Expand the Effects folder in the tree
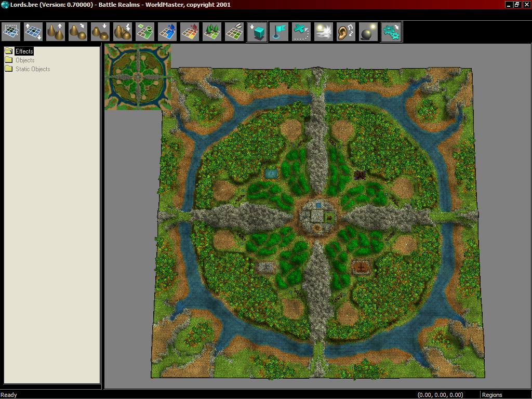Image resolution: width=532 pixels, height=399 pixels. point(24,51)
